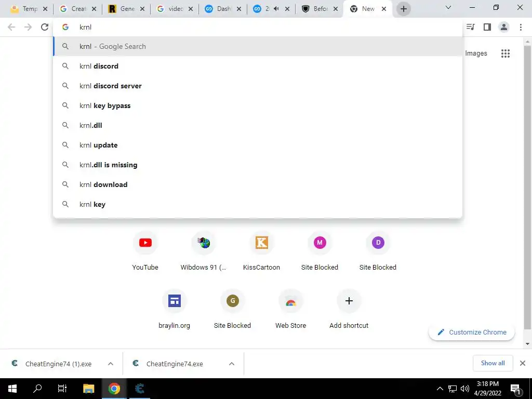Open Cheat Engine from the taskbar
The image size is (532, 399).
pyautogui.click(x=139, y=389)
